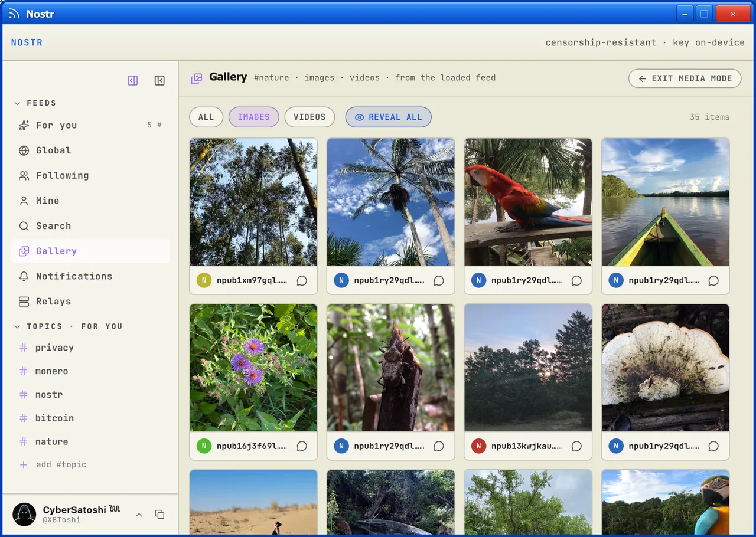Click the comment icon under the palm tree photo
756x537 pixels.
(x=439, y=281)
